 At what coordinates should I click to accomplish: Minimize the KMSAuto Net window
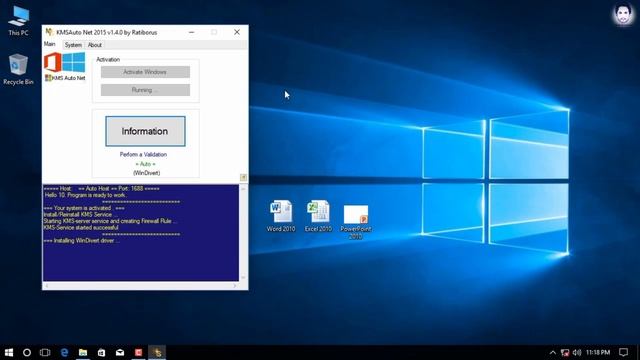click(191, 32)
